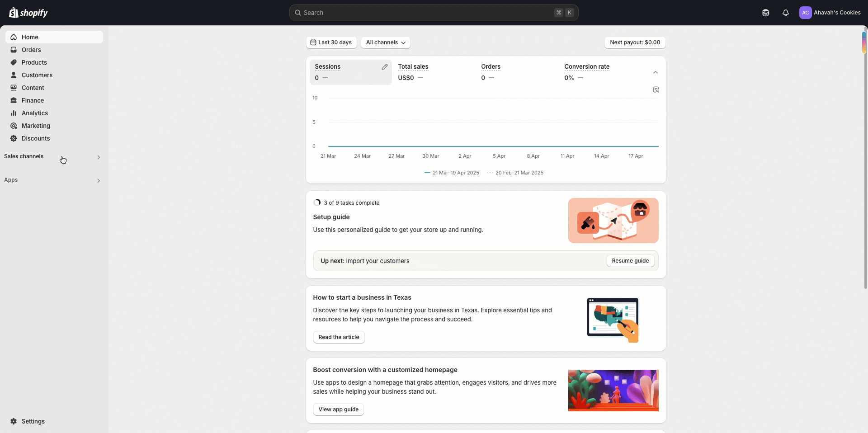
Task: Click the customized homepage illustration
Action: click(613, 391)
